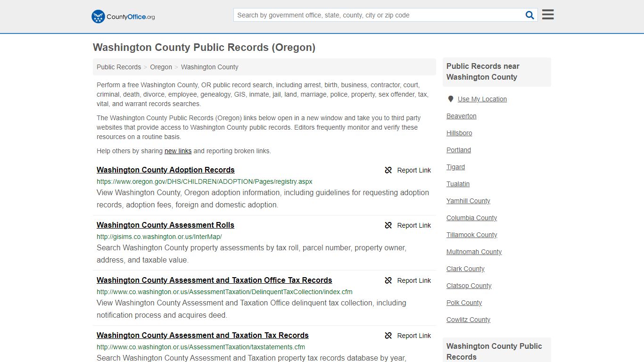
Task: Go to Public Records breadcrumb
Action: click(x=119, y=67)
